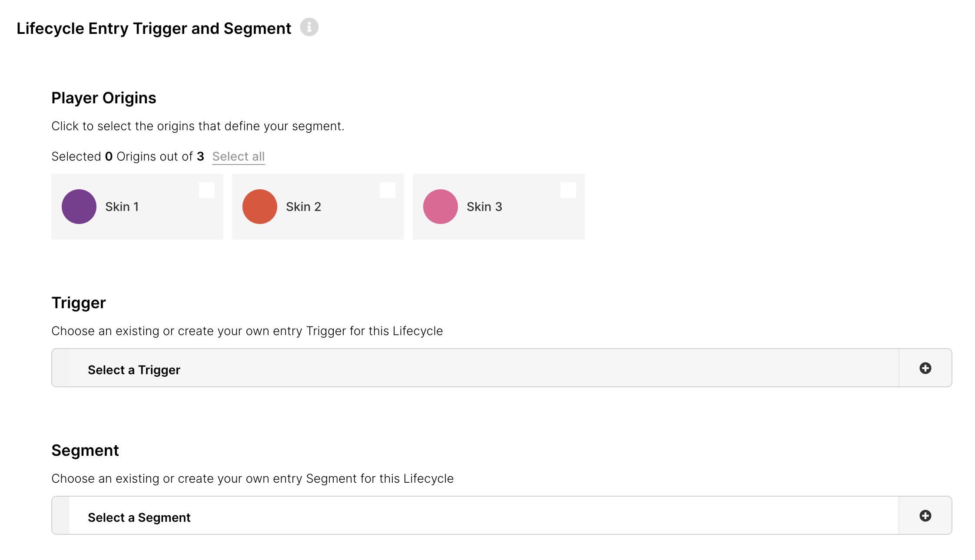This screenshot has width=975, height=560.
Task: Enable the Skin 3 origin checkbox
Action: (568, 190)
